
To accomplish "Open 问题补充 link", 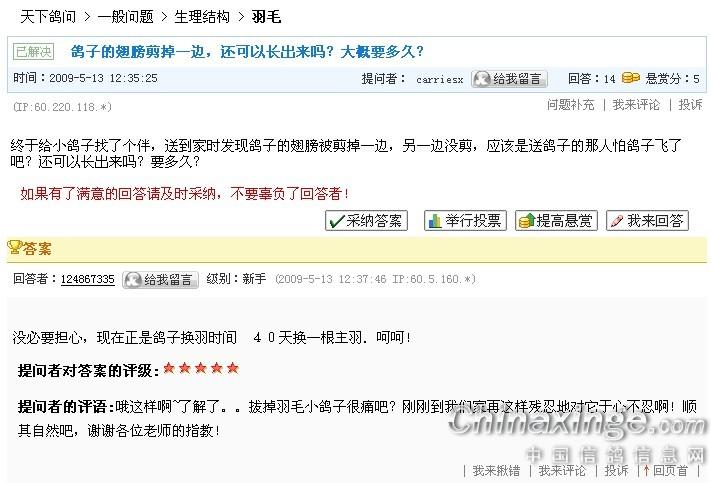I will (x=570, y=105).
